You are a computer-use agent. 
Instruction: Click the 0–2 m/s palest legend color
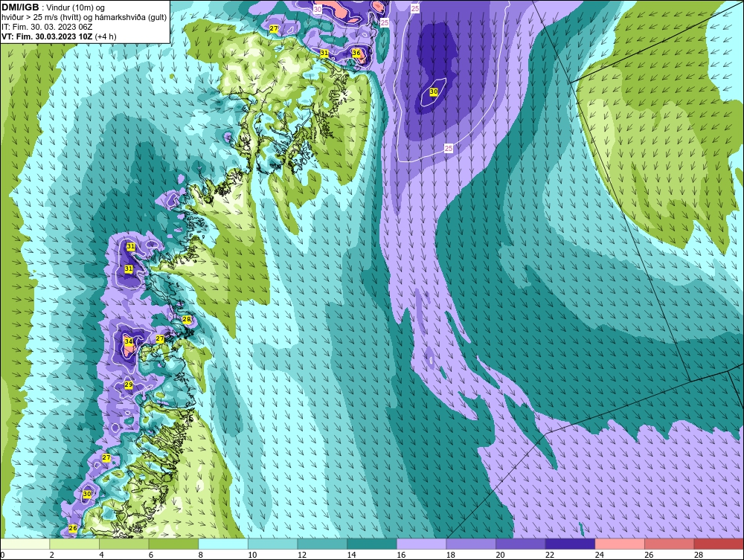[25, 544]
